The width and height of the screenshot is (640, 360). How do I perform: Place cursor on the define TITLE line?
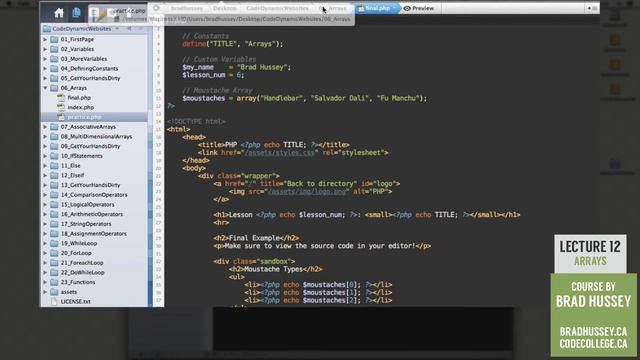(233, 44)
